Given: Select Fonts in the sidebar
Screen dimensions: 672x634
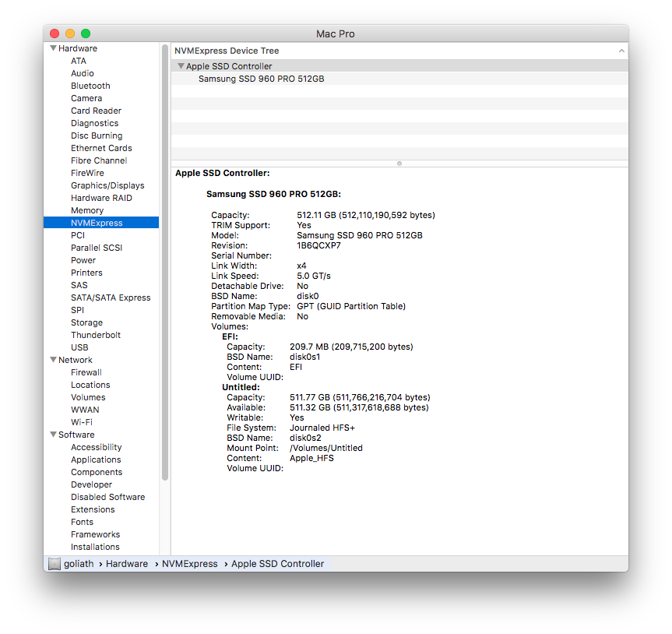Looking at the screenshot, I should click(x=82, y=521).
